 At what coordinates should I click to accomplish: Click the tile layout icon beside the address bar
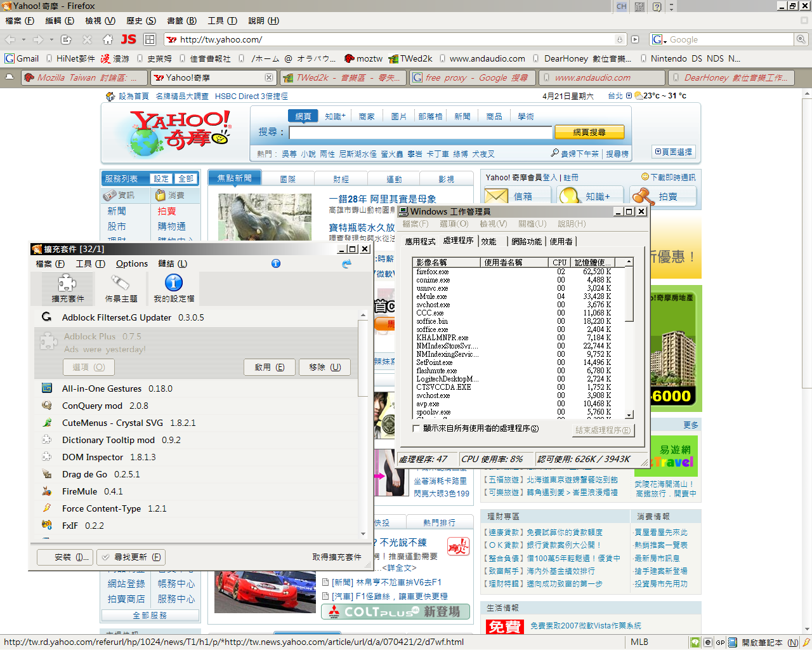[x=150, y=39]
